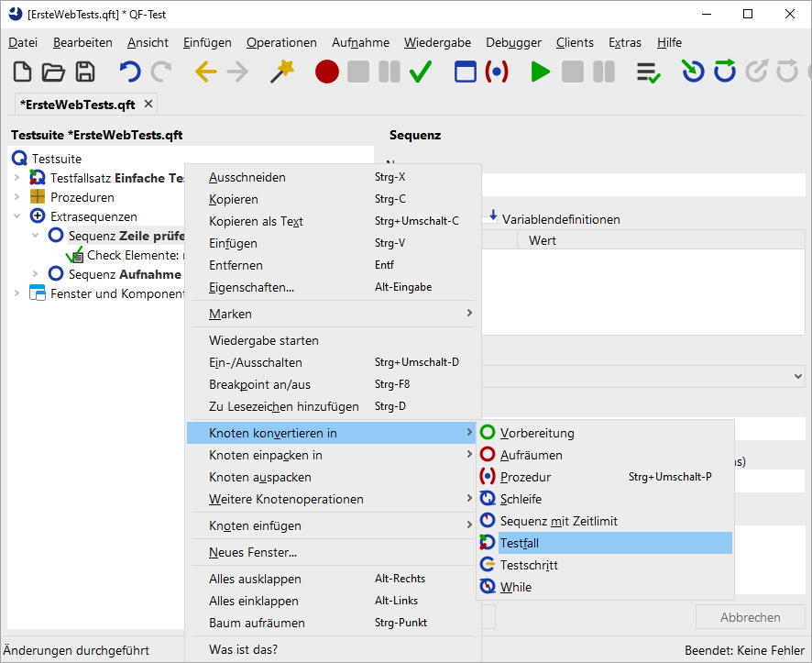The height and width of the screenshot is (663, 812).
Task: Open the Extras menu
Action: point(625,42)
